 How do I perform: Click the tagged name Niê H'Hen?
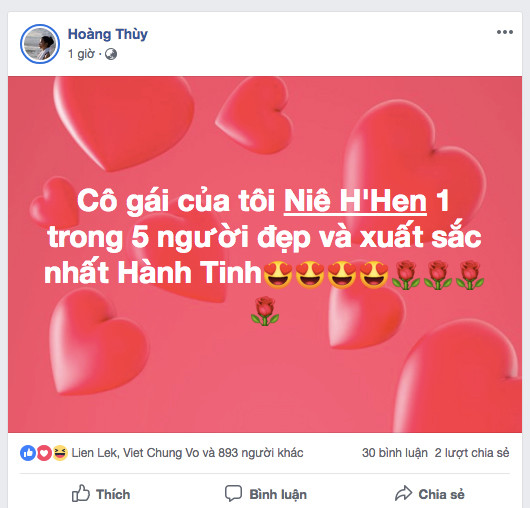click(355, 201)
